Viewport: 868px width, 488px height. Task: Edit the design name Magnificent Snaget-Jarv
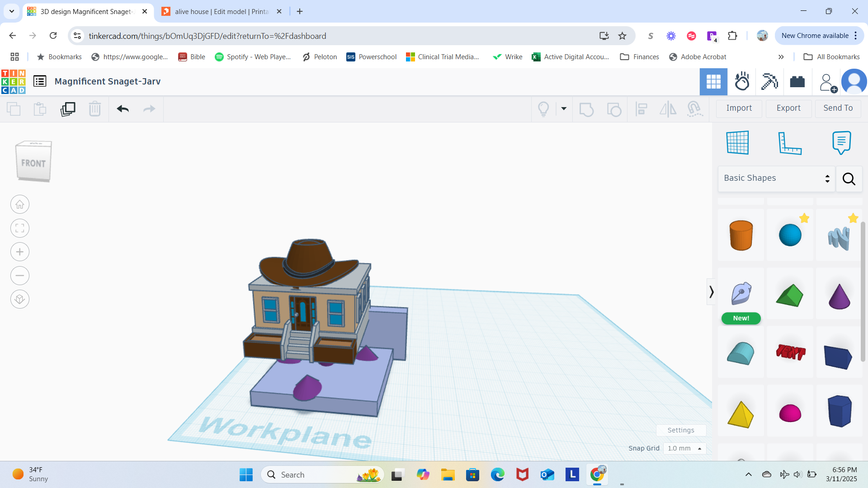click(x=108, y=81)
